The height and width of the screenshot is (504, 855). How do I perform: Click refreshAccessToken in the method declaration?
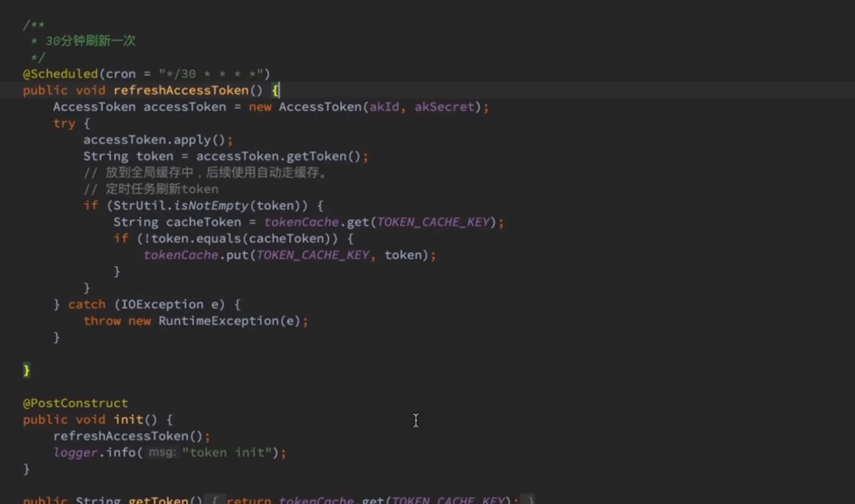click(x=181, y=90)
